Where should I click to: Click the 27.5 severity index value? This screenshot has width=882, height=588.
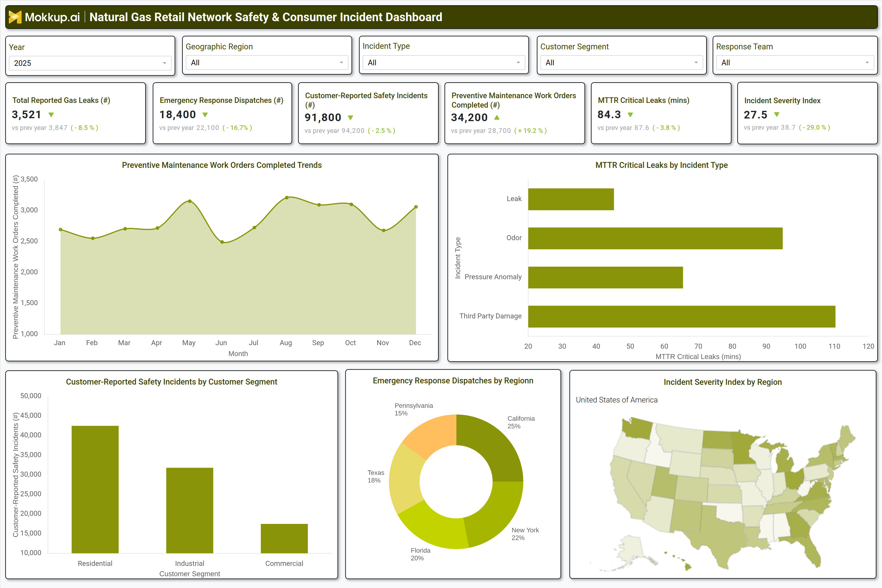tap(756, 114)
